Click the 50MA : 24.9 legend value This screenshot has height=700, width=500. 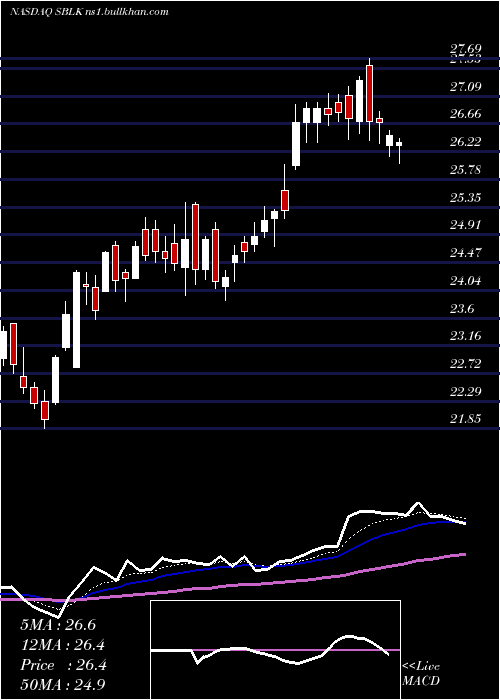pyautogui.click(x=63, y=685)
